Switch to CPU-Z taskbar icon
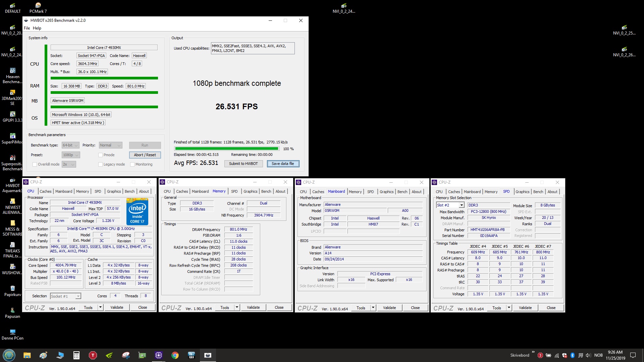Screen dimensions: 644x362 point(159,355)
